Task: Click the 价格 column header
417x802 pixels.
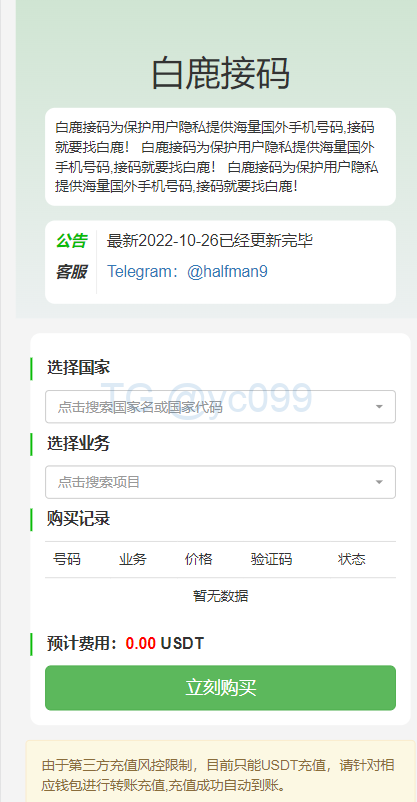Action: 199,559
